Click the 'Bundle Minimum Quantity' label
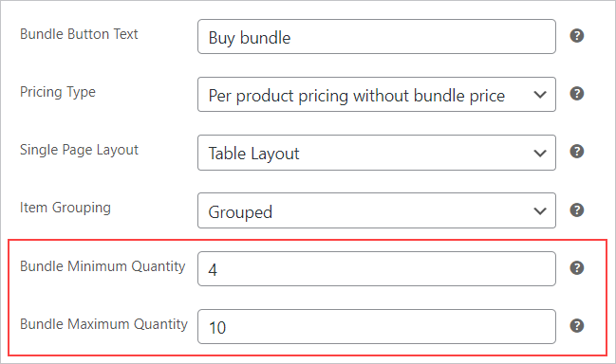Screen dimensions: 616x364 pyautogui.click(x=103, y=266)
